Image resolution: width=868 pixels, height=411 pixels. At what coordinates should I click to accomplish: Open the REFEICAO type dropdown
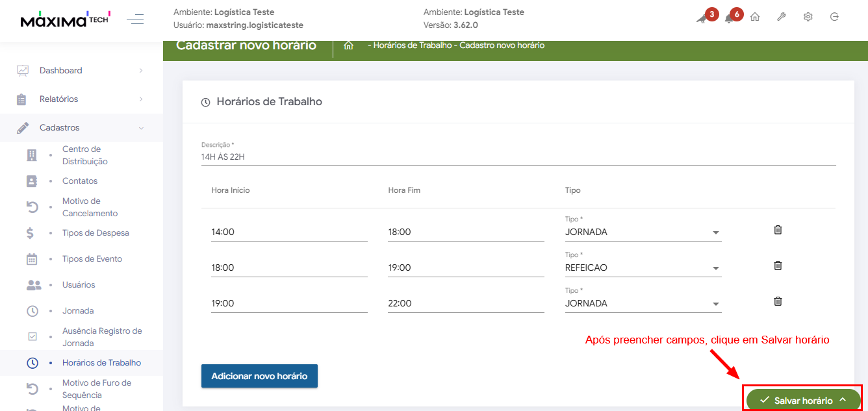click(x=643, y=268)
